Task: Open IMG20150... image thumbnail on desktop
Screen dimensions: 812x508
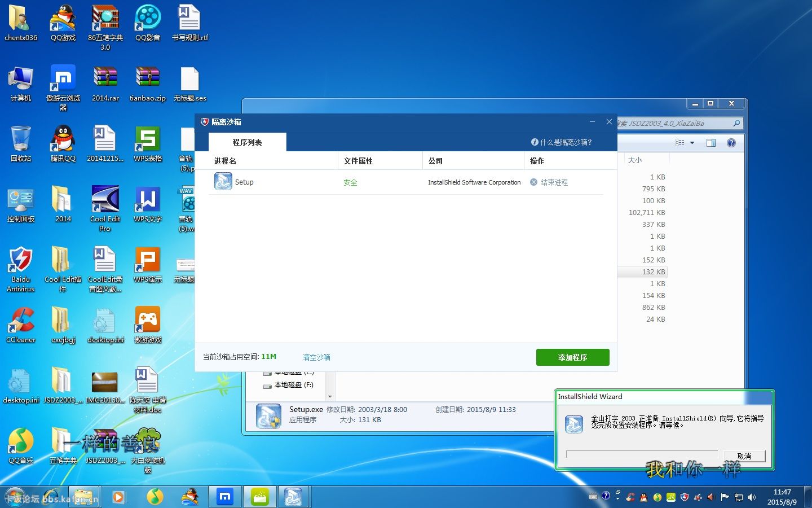Action: [105, 382]
